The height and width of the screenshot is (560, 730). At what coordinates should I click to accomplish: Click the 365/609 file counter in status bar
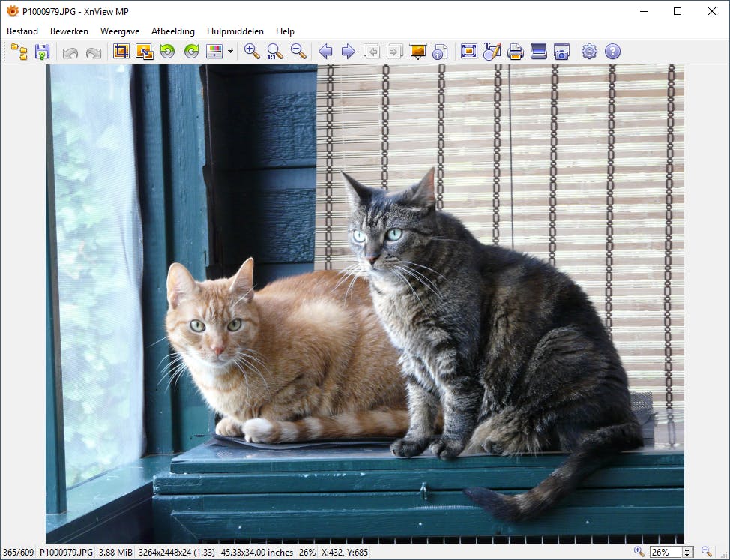pyautogui.click(x=18, y=552)
